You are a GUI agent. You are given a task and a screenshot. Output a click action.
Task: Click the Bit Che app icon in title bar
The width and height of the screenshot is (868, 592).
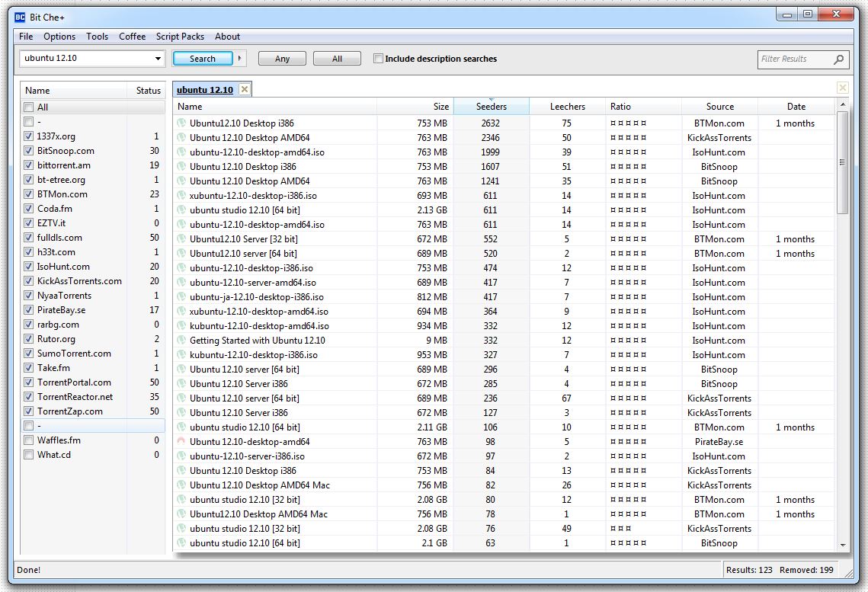[20, 16]
